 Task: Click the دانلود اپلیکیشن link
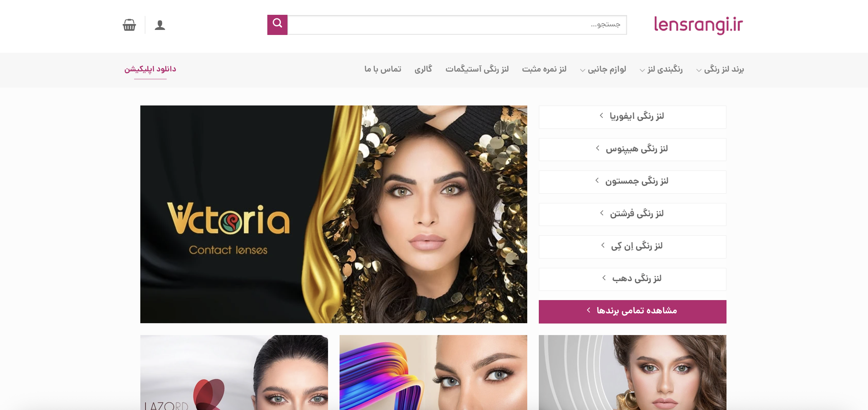tap(150, 69)
